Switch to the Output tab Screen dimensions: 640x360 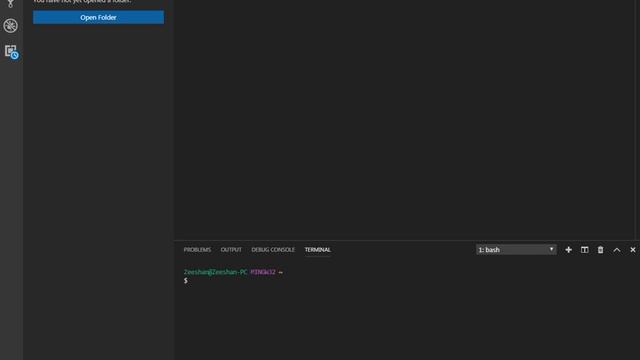point(231,250)
